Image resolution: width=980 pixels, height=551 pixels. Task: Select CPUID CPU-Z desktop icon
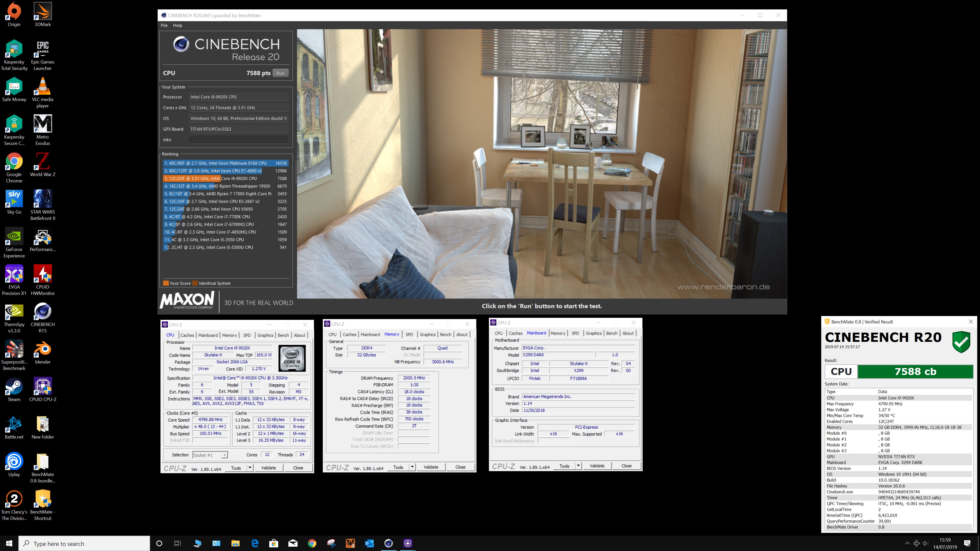(43, 389)
